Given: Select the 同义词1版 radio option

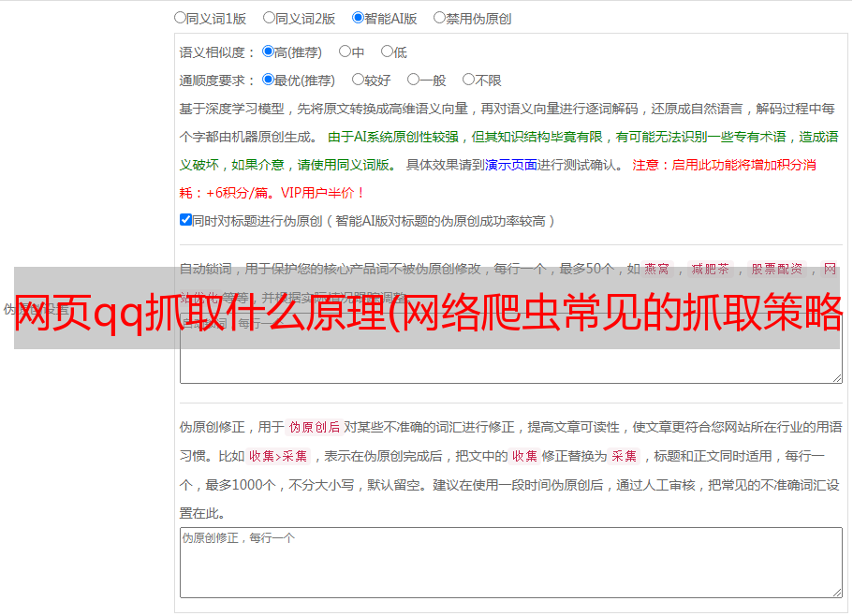Looking at the screenshot, I should pos(180,18).
